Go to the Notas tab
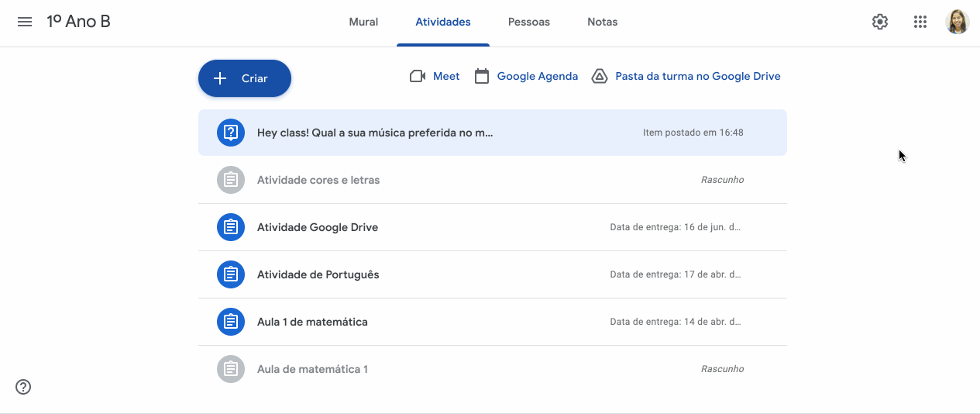980x414 pixels. pos(603,22)
